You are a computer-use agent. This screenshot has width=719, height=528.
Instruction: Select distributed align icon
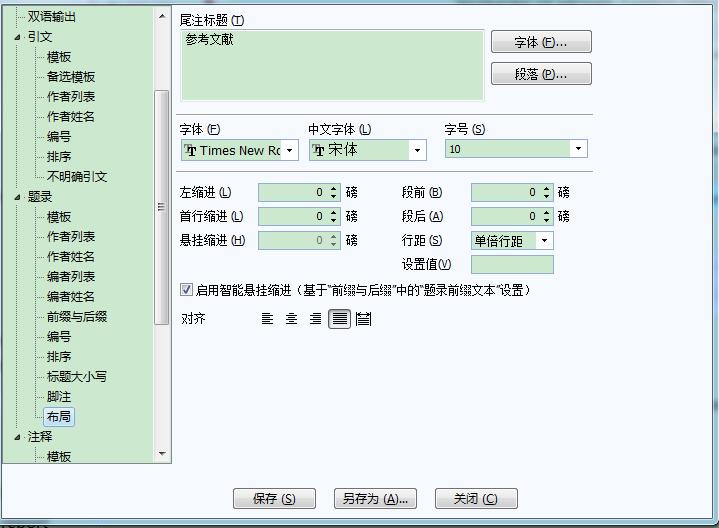point(363,318)
